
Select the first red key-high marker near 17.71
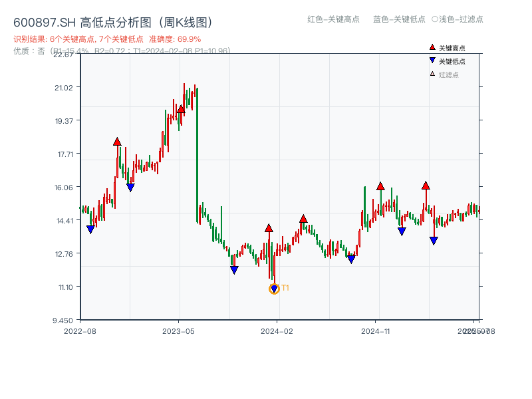117,142
